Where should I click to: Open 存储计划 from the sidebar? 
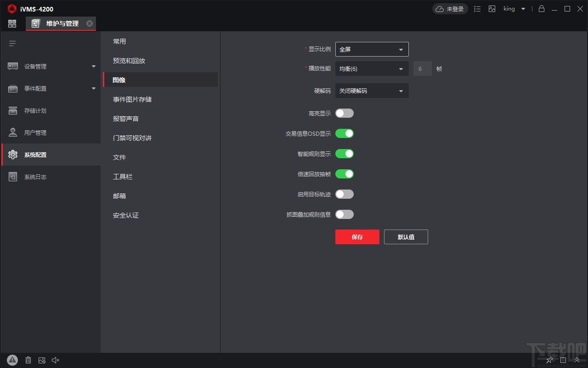tap(12, 110)
